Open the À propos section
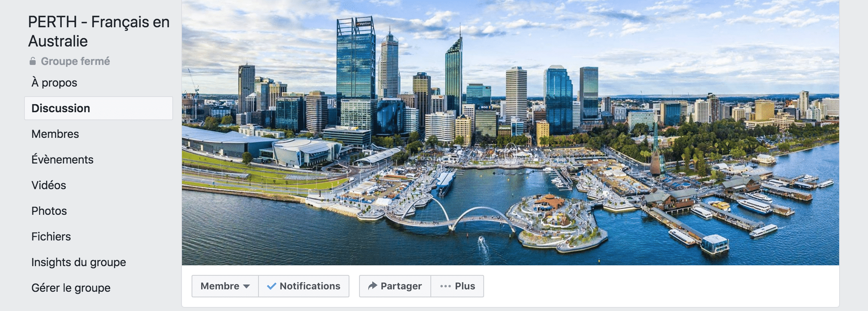Screen dimensions: 868x311 55,83
